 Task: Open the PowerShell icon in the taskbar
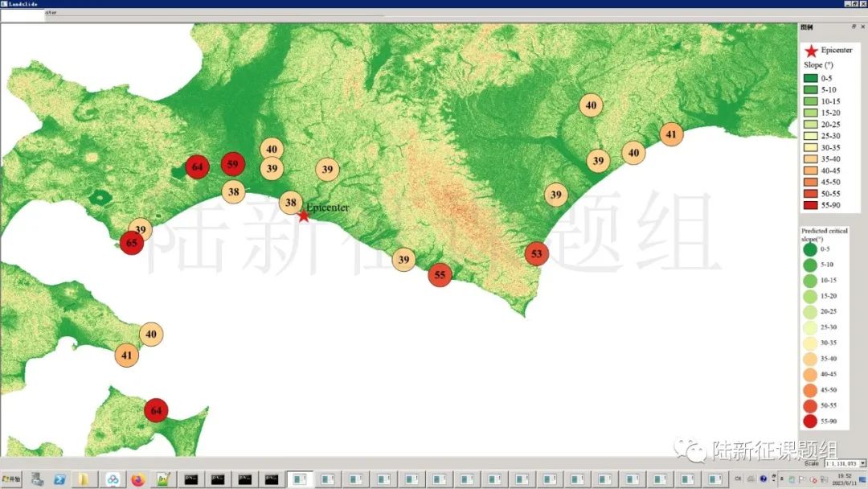[x=59, y=479]
